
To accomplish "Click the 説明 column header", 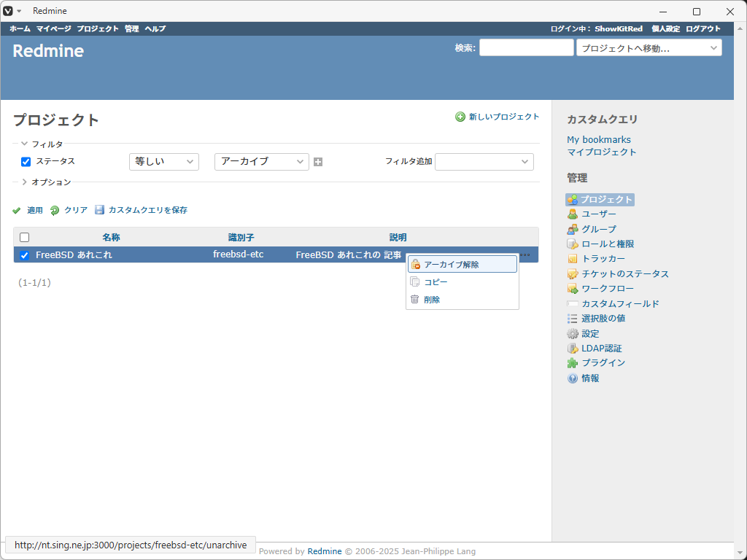I will [398, 237].
